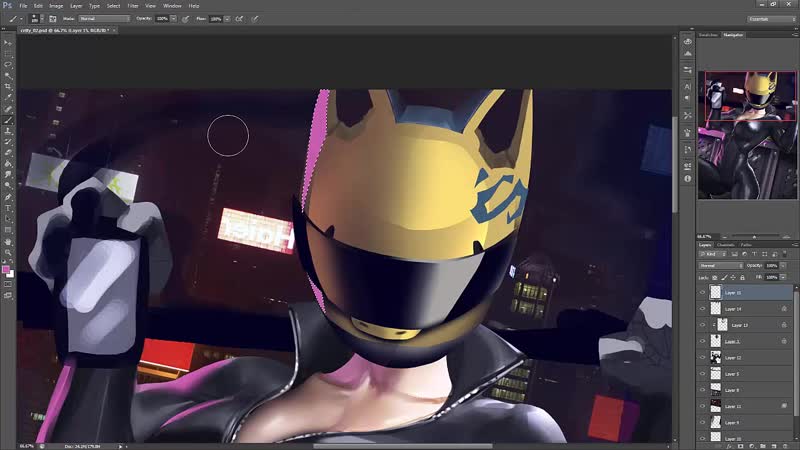Select the Eraser tool

8,153
